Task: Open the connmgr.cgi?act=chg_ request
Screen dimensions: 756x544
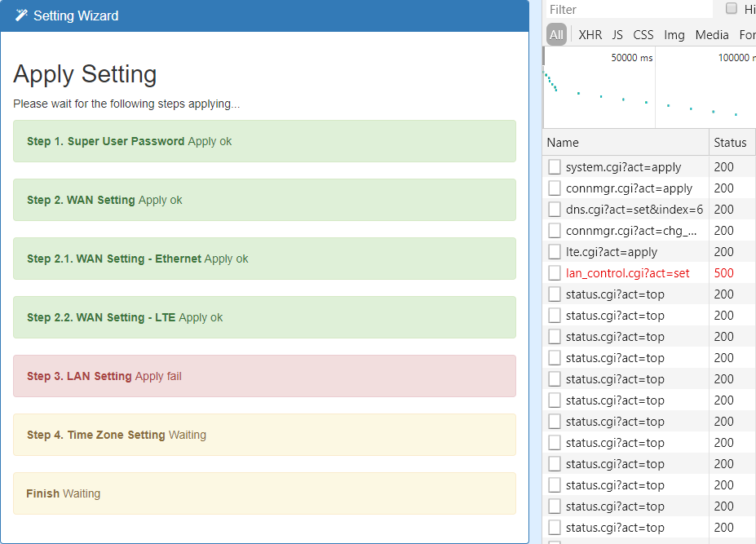Action: [x=631, y=231]
